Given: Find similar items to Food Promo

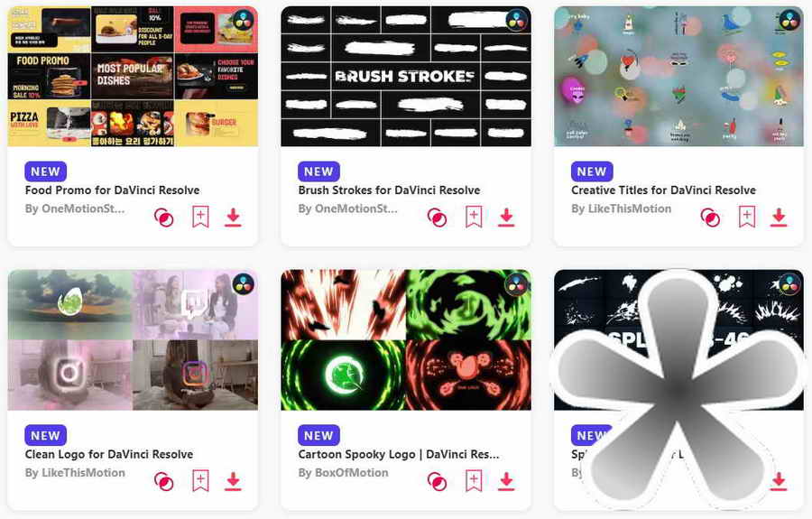Looking at the screenshot, I should [x=163, y=218].
